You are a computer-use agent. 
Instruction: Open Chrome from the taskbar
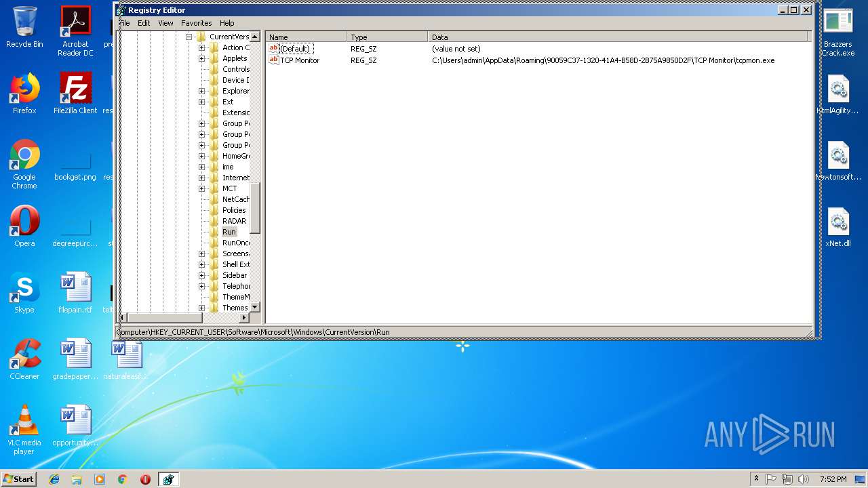(x=122, y=479)
